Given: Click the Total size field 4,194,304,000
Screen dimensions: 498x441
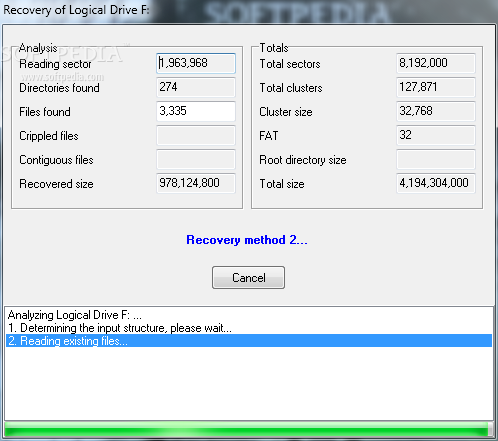Looking at the screenshot, I should (436, 183).
